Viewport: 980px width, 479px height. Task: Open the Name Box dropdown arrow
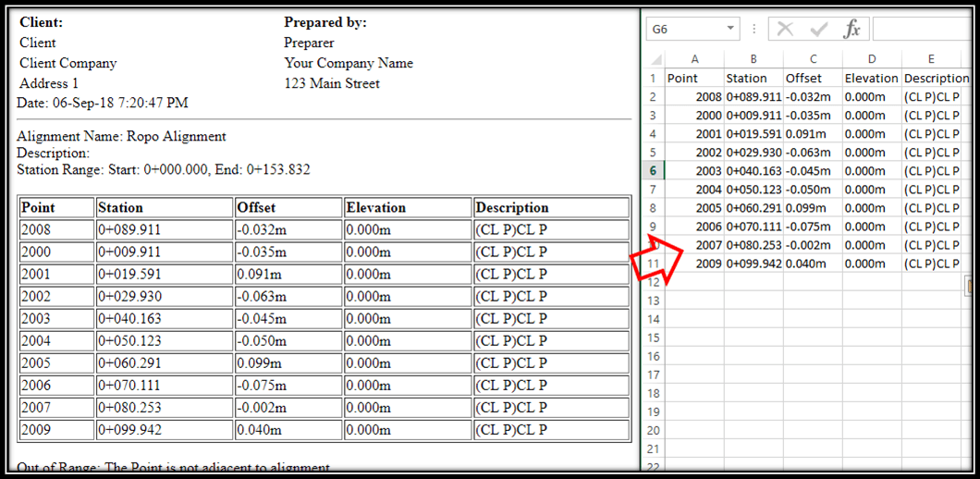click(x=729, y=29)
